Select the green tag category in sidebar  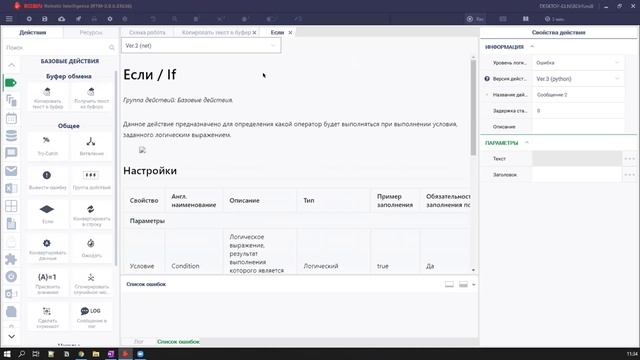11,83
